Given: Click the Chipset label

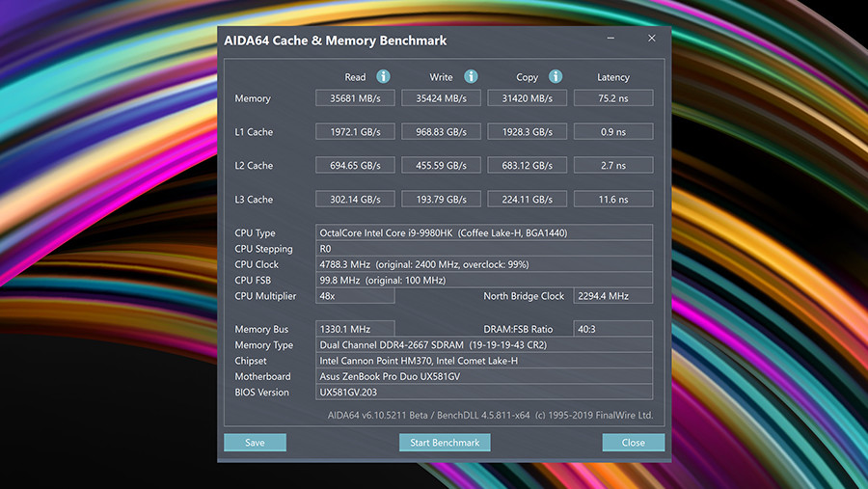Looking at the screenshot, I should point(250,361).
